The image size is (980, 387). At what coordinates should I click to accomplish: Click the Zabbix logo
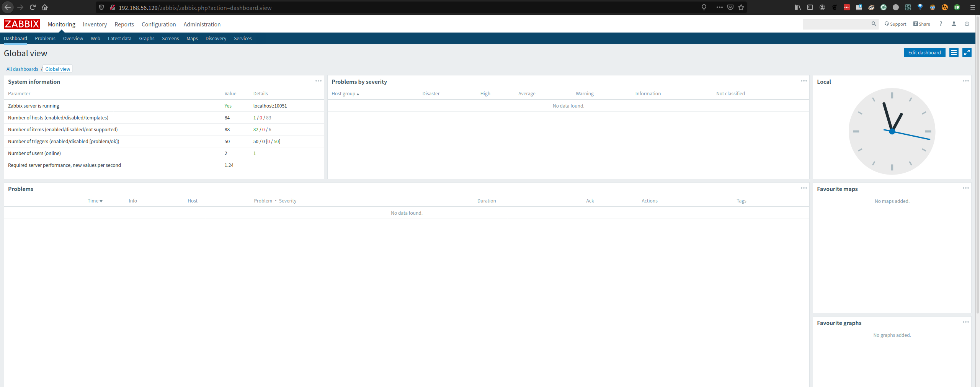(x=21, y=24)
